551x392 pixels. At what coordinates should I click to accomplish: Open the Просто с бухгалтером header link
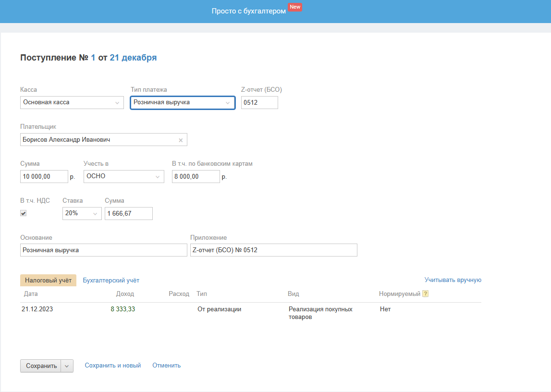(248, 11)
